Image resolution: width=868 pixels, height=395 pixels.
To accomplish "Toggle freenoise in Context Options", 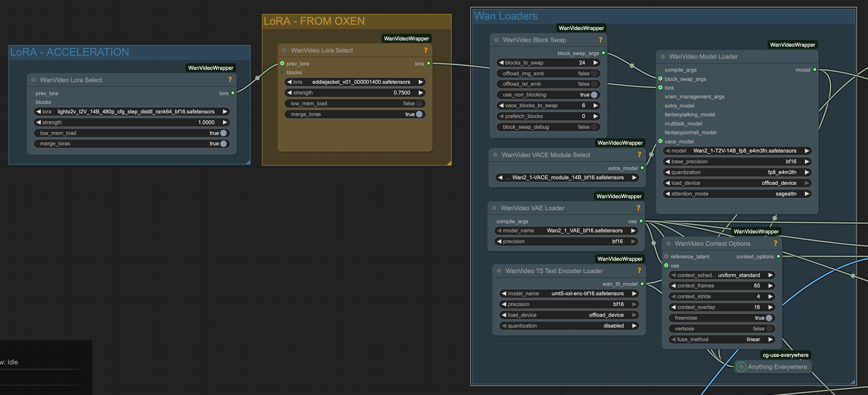I will (x=769, y=318).
